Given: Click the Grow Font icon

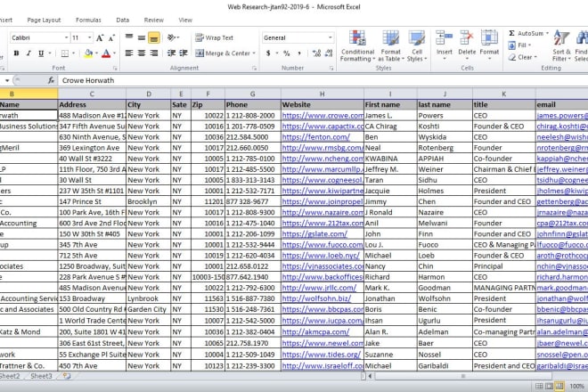Looking at the screenshot, I should [x=100, y=38].
